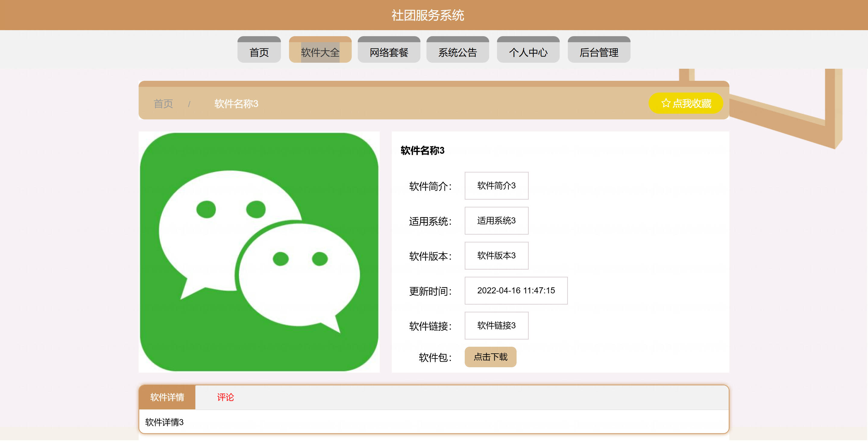This screenshot has height=442, width=868.
Task: Open 个人中心 from the navigation bar
Action: [x=528, y=49]
